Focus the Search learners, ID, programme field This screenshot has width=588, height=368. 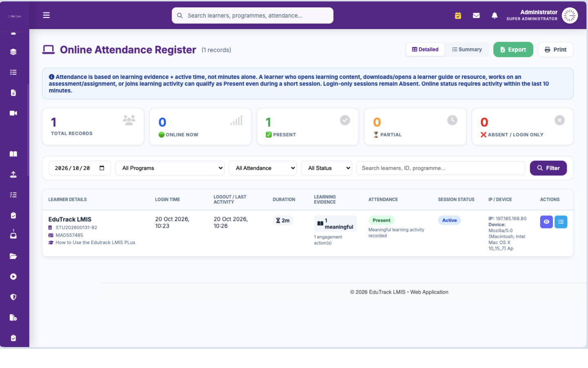(x=441, y=168)
